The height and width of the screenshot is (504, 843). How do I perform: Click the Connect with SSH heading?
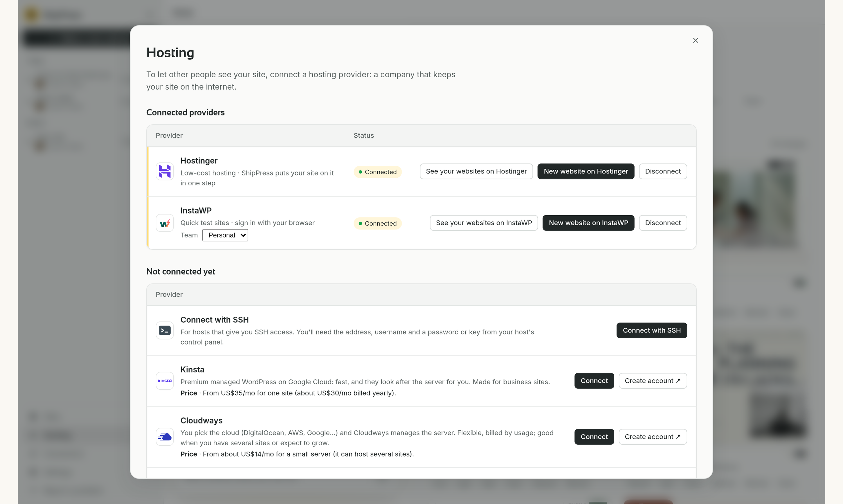tap(214, 320)
